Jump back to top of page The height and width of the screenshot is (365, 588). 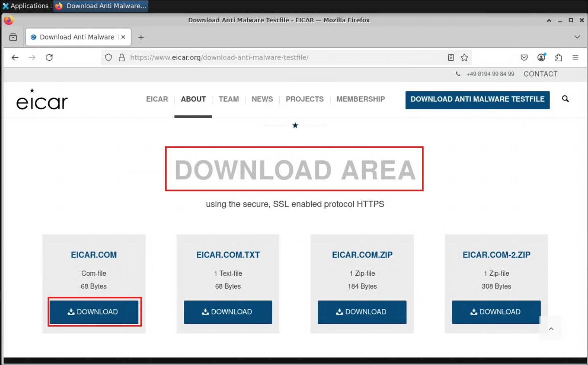(x=551, y=329)
